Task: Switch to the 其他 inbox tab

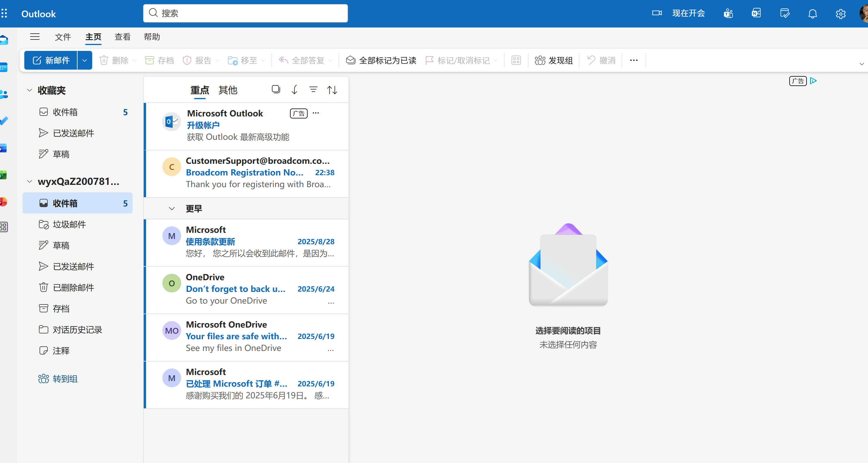Action: tap(228, 90)
